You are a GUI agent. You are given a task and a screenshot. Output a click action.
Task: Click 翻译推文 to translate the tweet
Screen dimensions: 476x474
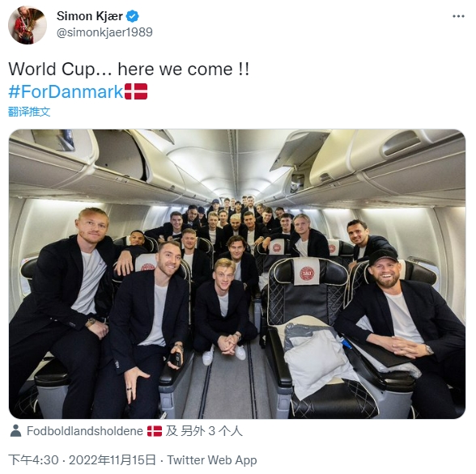(x=29, y=112)
